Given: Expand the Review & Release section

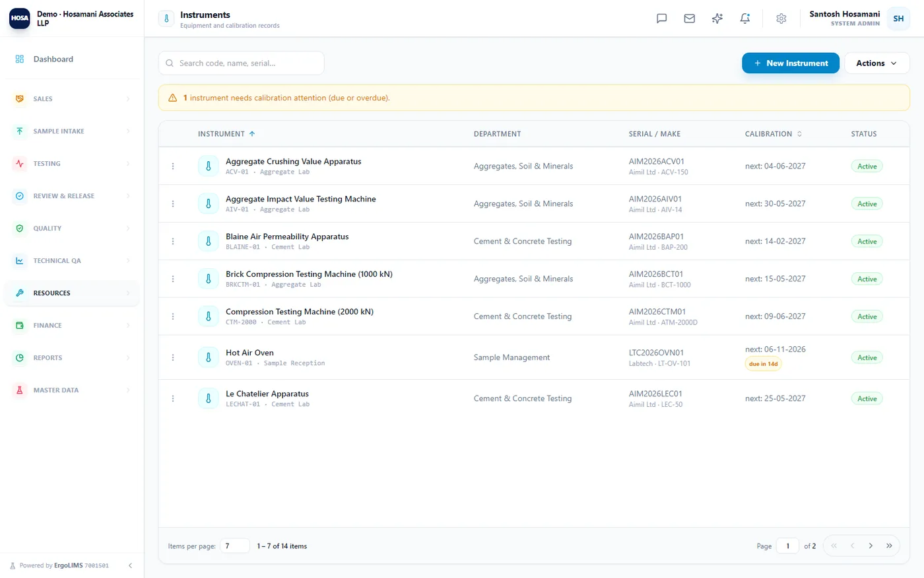Looking at the screenshot, I should (73, 196).
